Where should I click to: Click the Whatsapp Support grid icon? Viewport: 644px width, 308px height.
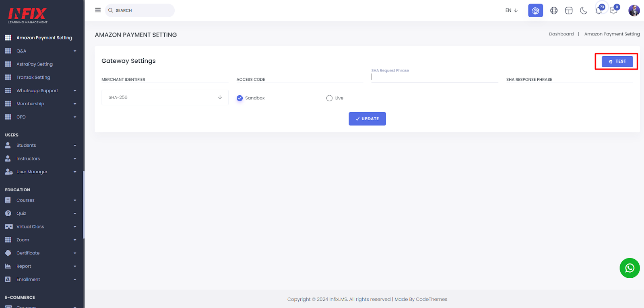8,90
